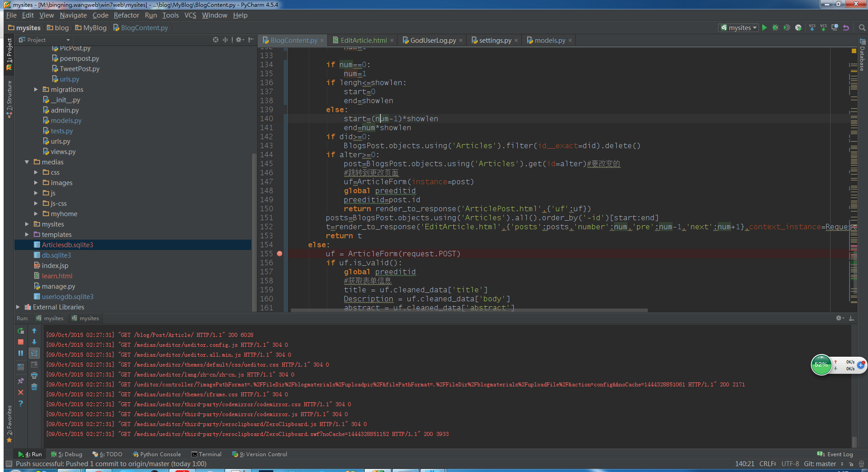Toggle the 2: Favorites side tool button

[x=9, y=424]
